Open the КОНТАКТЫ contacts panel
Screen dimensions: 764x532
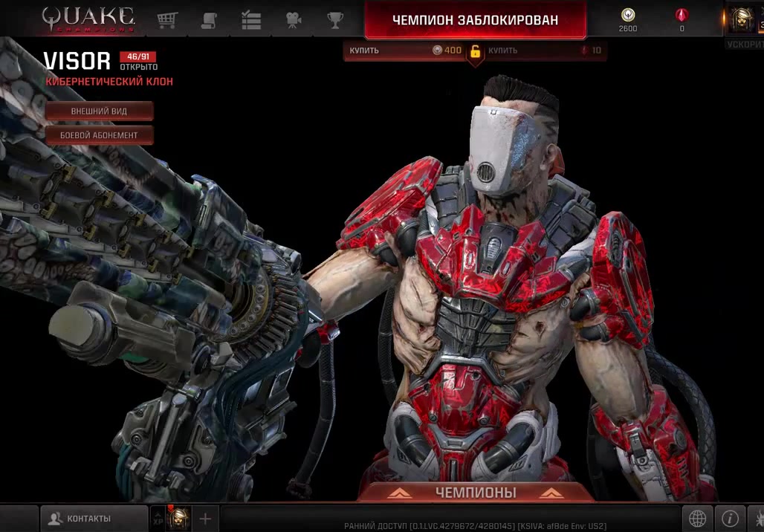click(x=94, y=518)
